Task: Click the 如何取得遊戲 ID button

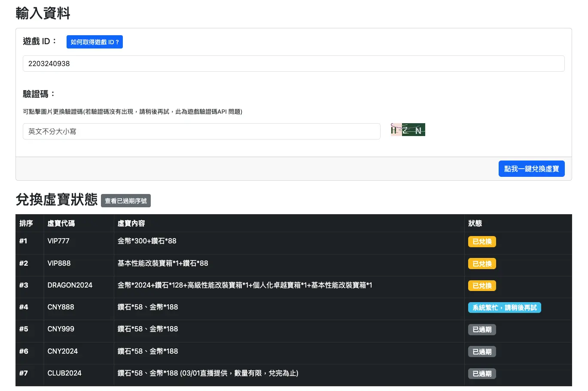Action: tap(94, 42)
